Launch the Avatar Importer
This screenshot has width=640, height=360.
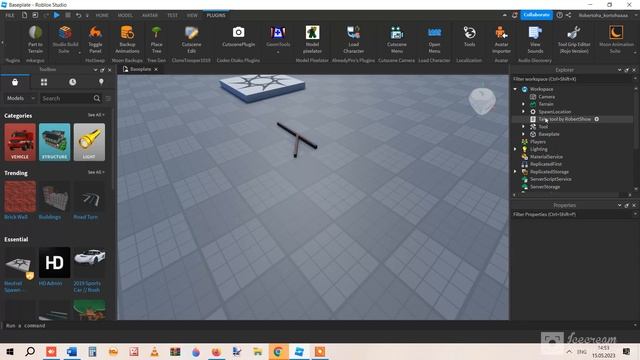tap(501, 39)
